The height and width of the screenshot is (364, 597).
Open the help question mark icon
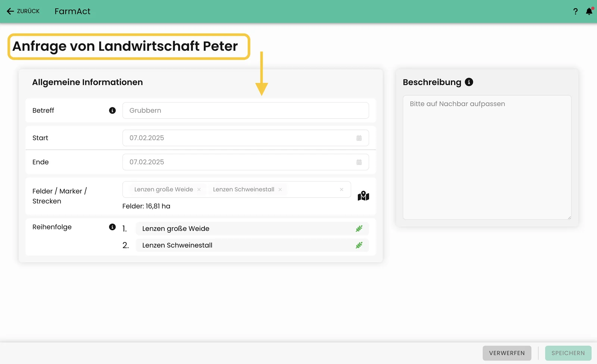click(x=575, y=12)
